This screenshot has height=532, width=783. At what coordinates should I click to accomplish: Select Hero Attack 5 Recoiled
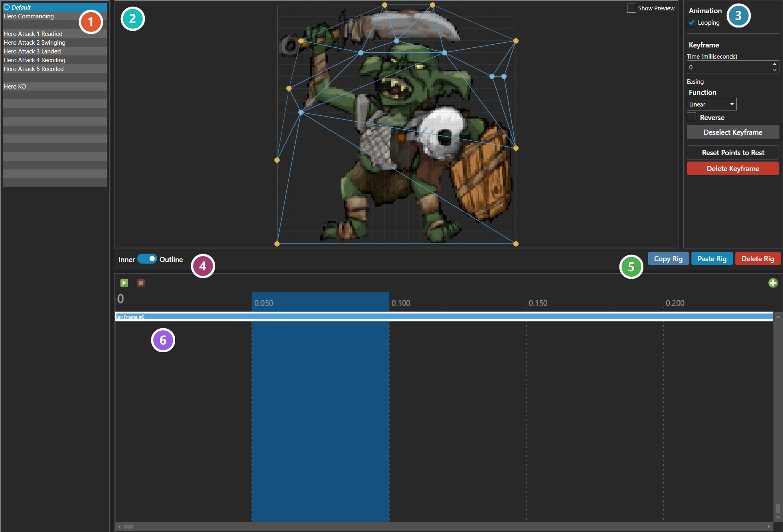click(55, 69)
